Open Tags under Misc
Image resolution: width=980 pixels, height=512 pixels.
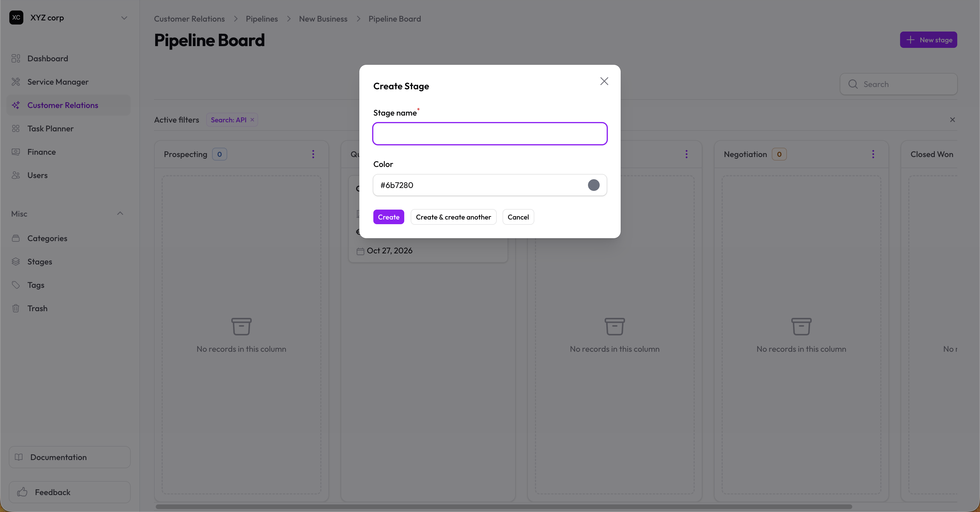(x=69, y=285)
